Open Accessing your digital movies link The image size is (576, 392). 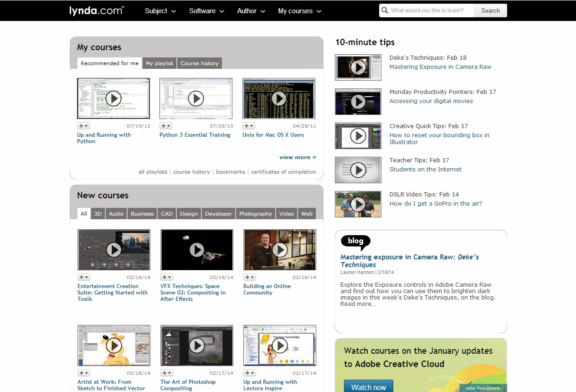tap(431, 101)
